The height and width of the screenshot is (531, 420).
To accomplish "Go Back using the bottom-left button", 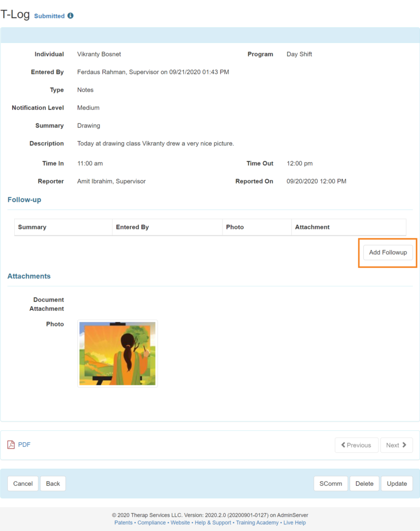I will point(52,483).
